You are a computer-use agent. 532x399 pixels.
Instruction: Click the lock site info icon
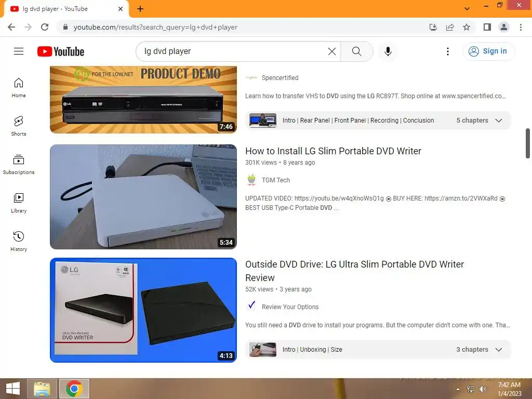click(x=65, y=27)
